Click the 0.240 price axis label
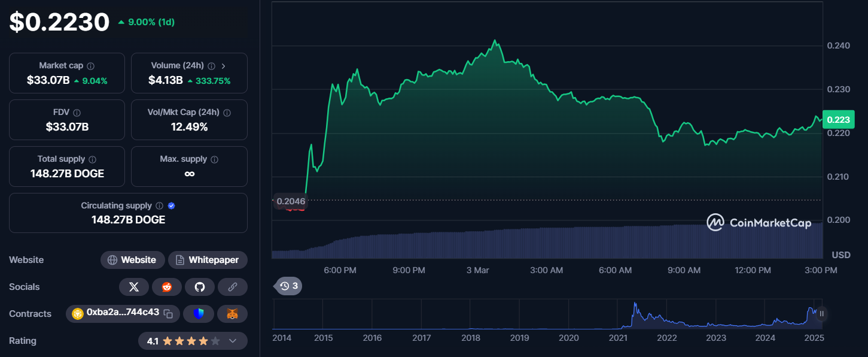Image resolution: width=868 pixels, height=357 pixels. (838, 46)
